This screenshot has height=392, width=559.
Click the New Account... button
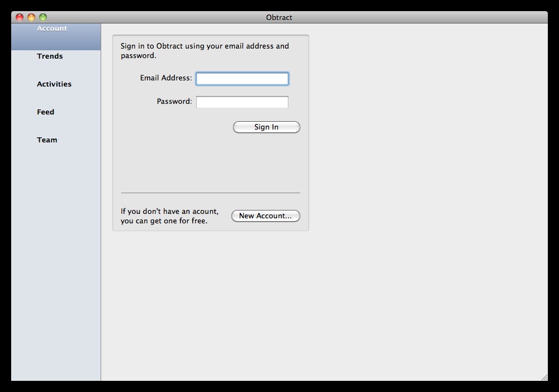pos(266,216)
